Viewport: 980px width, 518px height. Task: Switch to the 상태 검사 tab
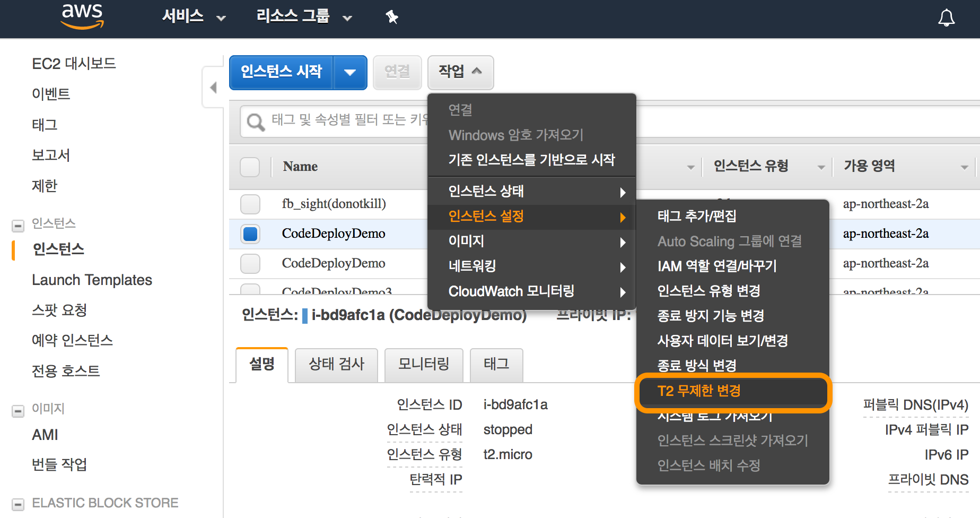click(336, 365)
